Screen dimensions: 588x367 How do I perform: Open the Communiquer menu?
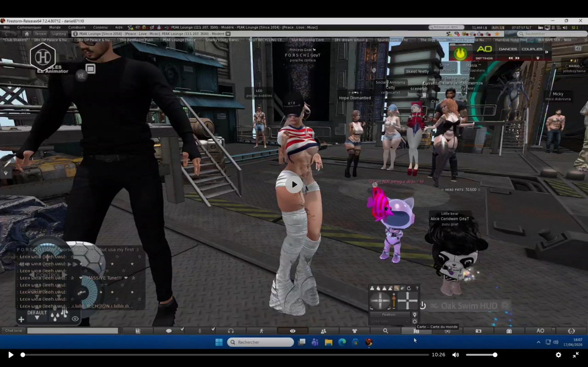click(x=29, y=27)
